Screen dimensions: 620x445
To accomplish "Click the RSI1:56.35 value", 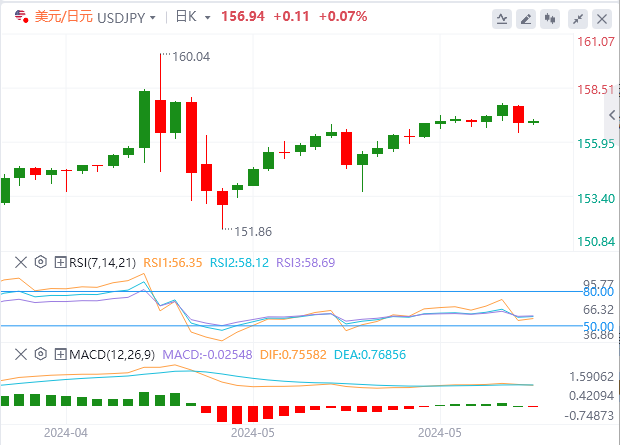I will pos(172,263).
